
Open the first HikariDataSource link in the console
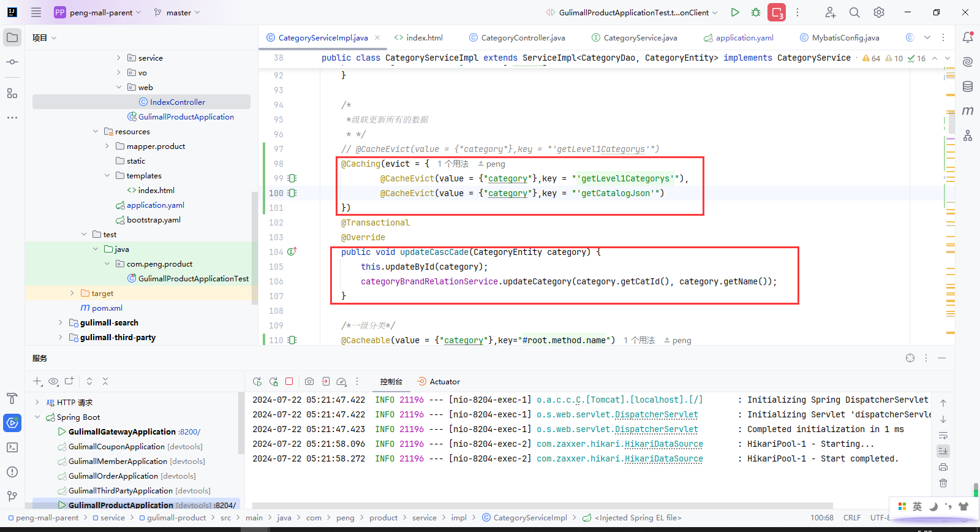pyautogui.click(x=664, y=444)
